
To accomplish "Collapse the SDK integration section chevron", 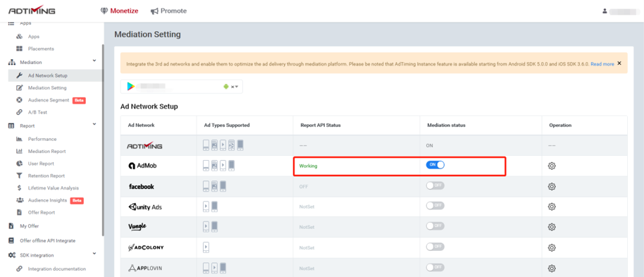I will tap(94, 254).
